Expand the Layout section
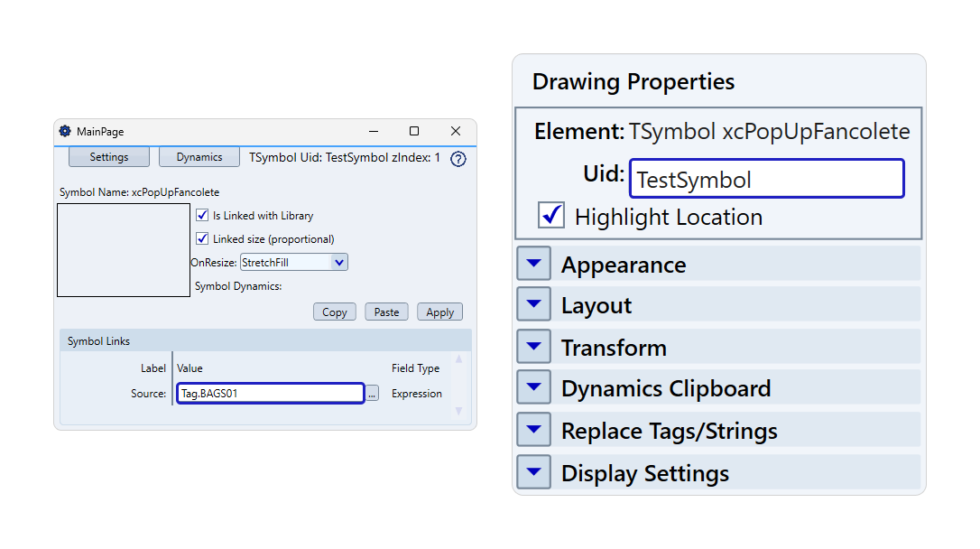 pyautogui.click(x=533, y=304)
